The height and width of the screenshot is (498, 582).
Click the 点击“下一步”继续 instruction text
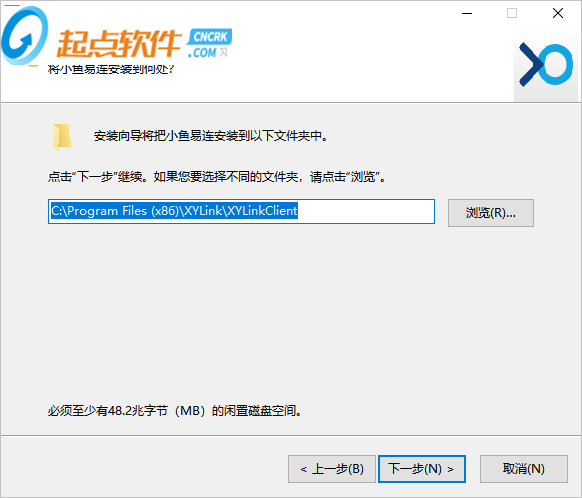[218, 177]
